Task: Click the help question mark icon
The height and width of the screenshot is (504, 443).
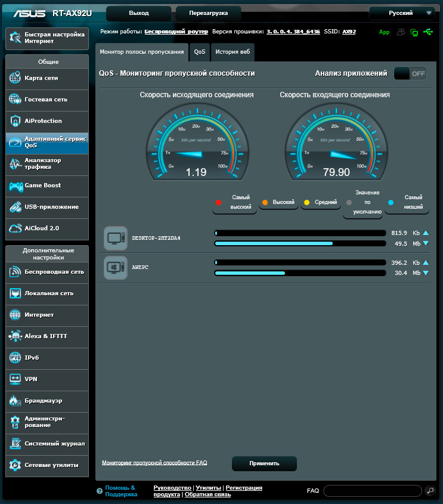Action: (100, 491)
